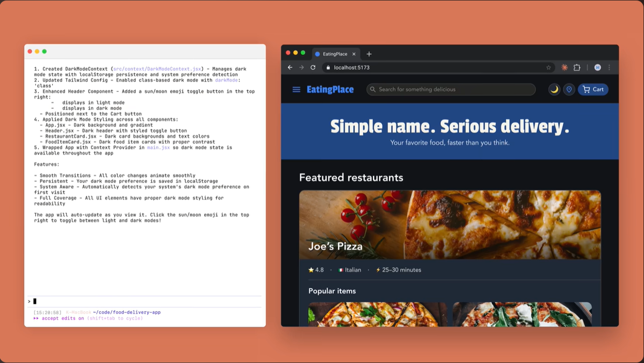Click the ~/code/food-delivery-app path in terminal
Screen dimensions: 644x363
[127, 313]
